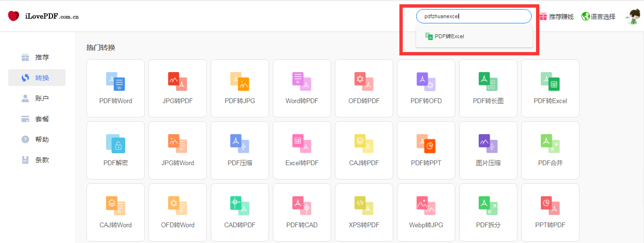Click the 推荐赚钱 referral link
644x243 pixels.
pos(556,17)
